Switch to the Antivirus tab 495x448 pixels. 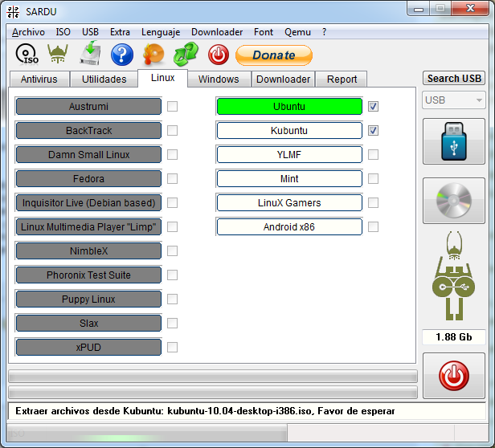[39, 79]
